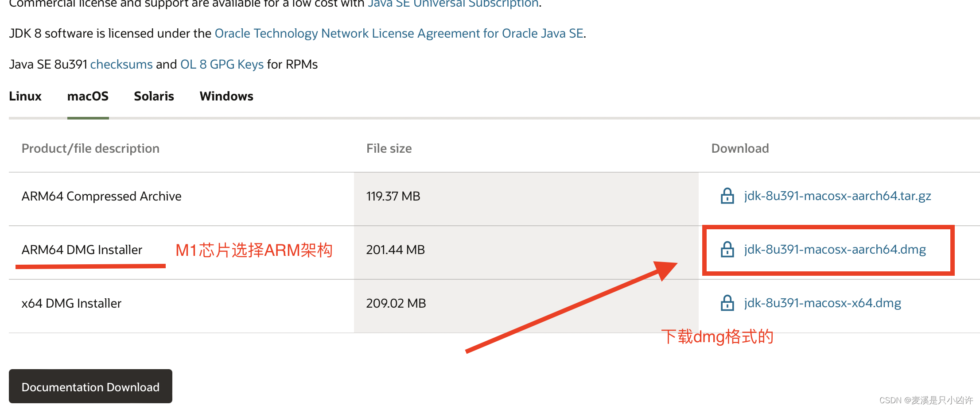Click the Documentation Download button
980x409 pixels.
point(90,386)
